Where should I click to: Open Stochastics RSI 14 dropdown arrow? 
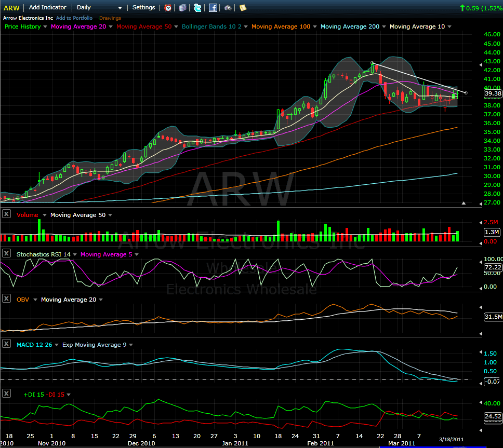pyautogui.click(x=75, y=254)
